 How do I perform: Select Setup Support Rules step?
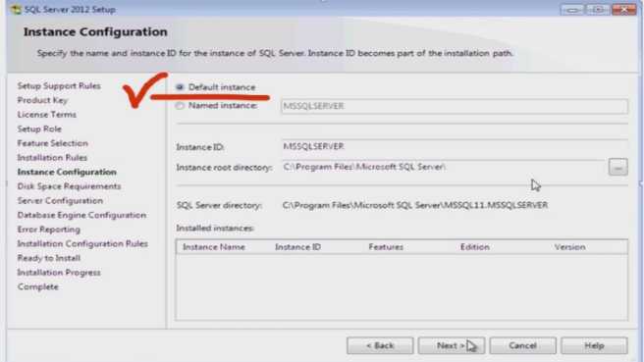coord(59,85)
